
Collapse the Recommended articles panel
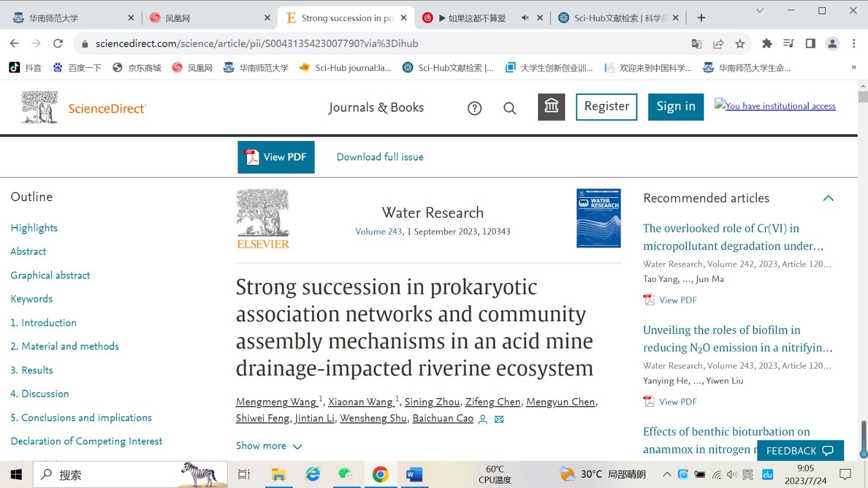pyautogui.click(x=828, y=198)
